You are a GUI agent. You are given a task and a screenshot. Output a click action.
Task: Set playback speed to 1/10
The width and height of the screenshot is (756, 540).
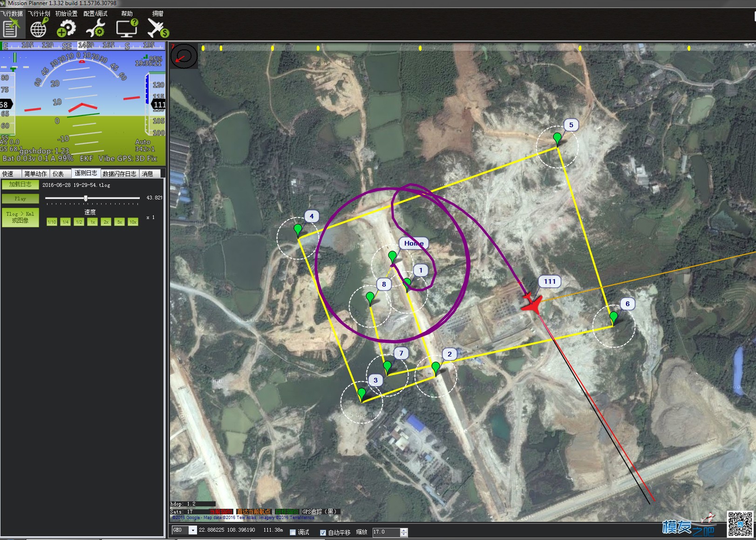click(52, 222)
